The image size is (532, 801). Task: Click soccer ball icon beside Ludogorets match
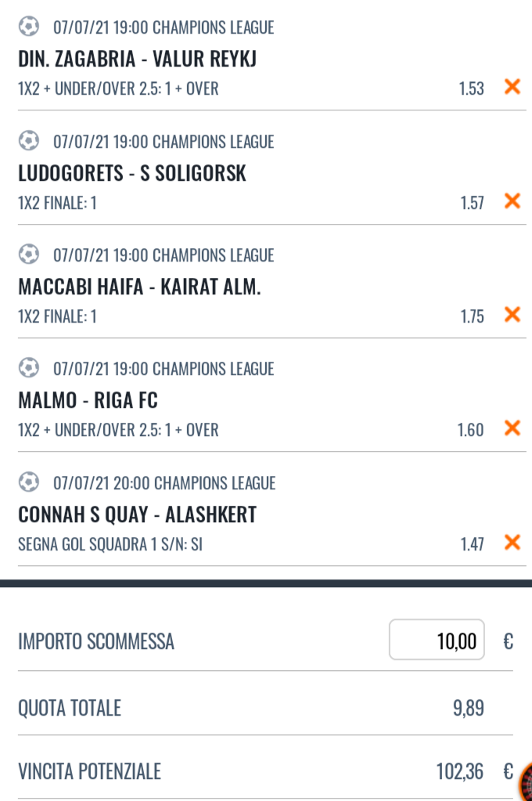pyautogui.click(x=29, y=140)
